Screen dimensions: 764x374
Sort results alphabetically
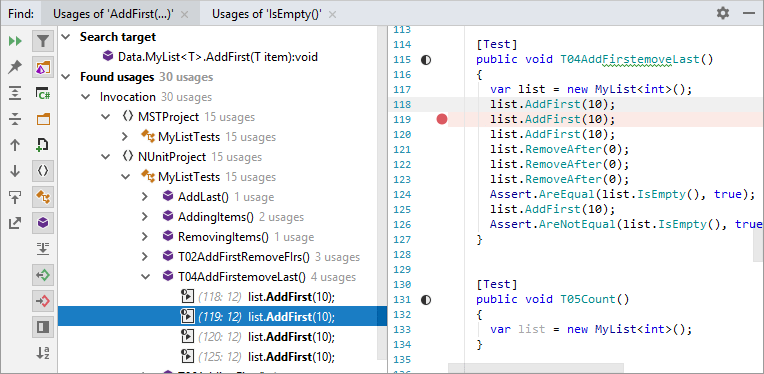pyautogui.click(x=43, y=353)
